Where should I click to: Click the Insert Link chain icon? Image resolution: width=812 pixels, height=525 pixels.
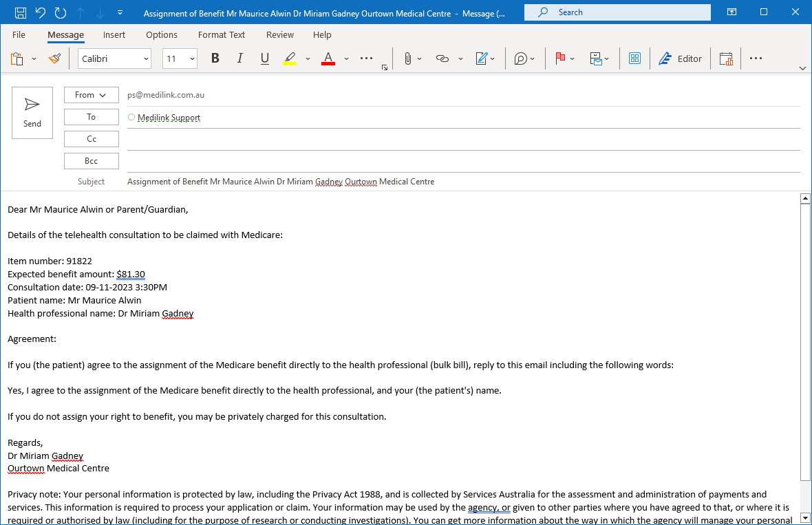coord(442,58)
